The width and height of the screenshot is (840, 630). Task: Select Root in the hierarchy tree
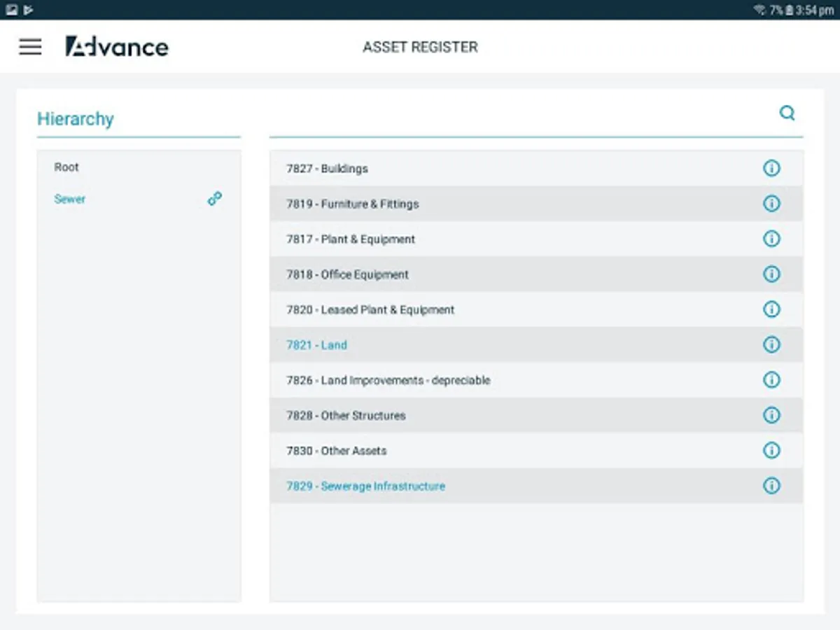66,167
